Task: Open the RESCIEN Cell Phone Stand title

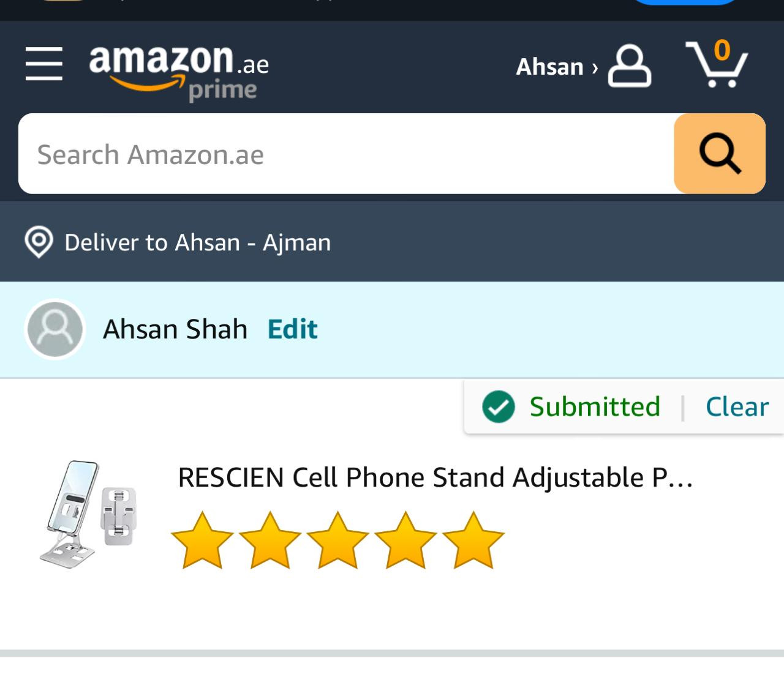Action: click(x=435, y=477)
